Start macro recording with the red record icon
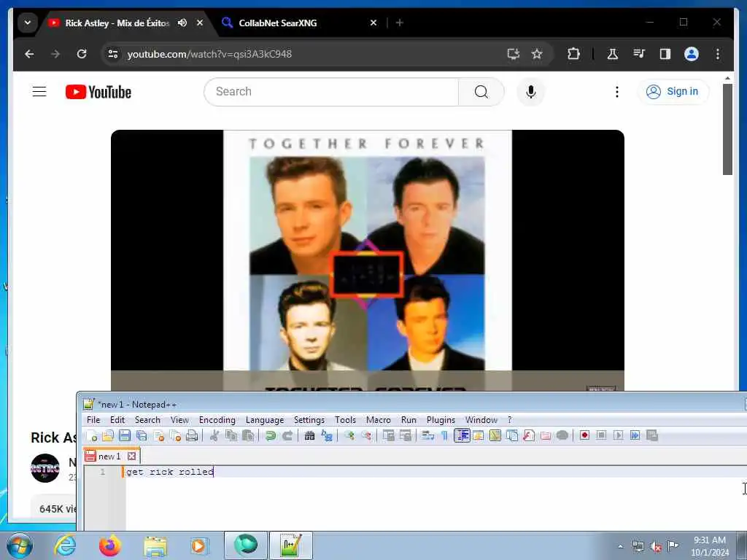 click(584, 436)
